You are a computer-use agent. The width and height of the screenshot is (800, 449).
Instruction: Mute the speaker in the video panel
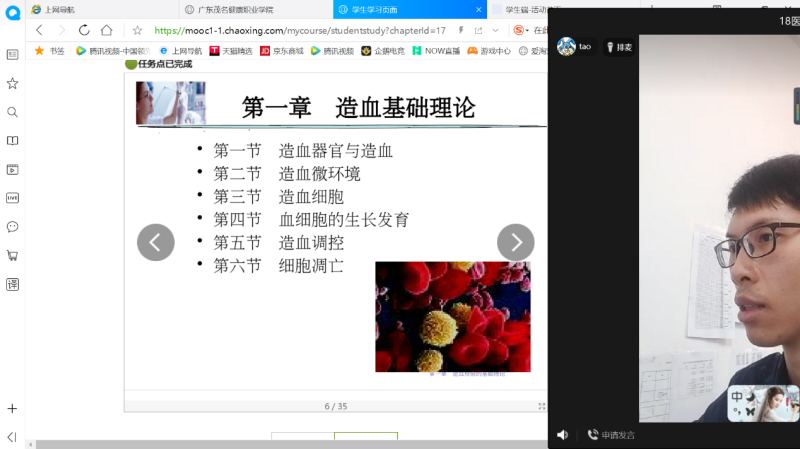click(x=562, y=435)
